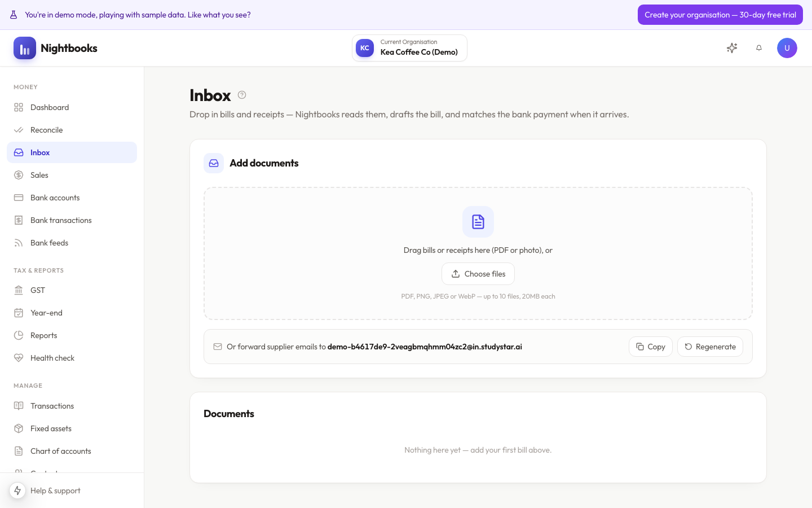Image resolution: width=812 pixels, height=508 pixels.
Task: Click the demo mode flask icon
Action: [14, 15]
